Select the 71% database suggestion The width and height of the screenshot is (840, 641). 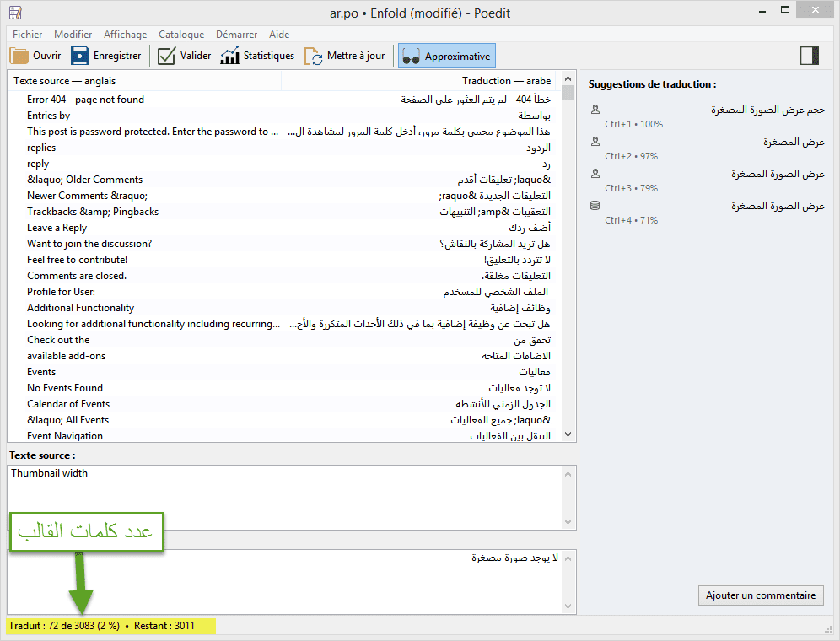708,213
